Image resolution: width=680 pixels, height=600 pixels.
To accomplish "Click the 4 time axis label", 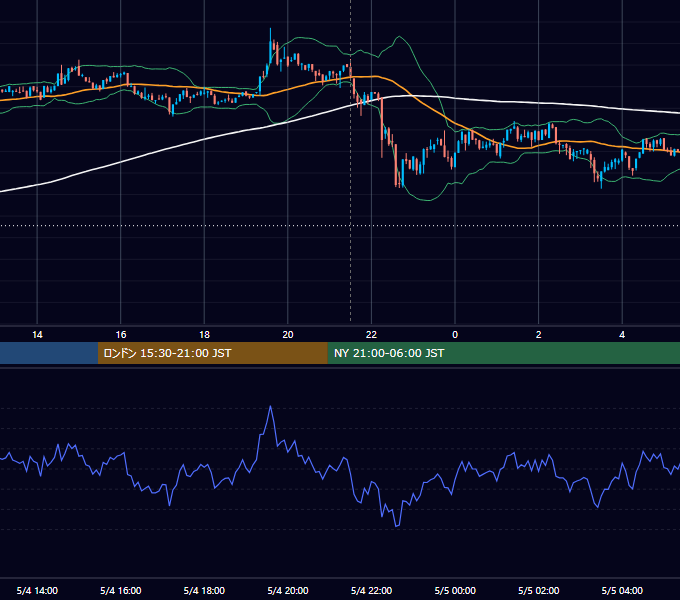I will pyautogui.click(x=622, y=335).
